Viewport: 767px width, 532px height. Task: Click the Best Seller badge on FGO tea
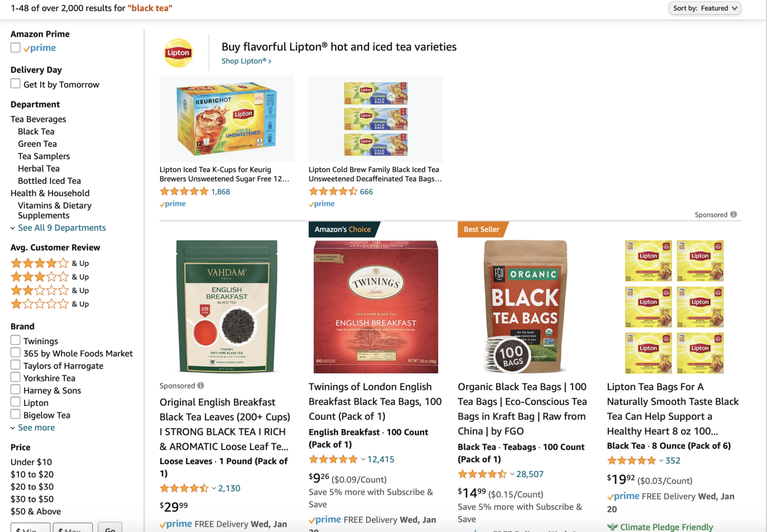point(481,229)
